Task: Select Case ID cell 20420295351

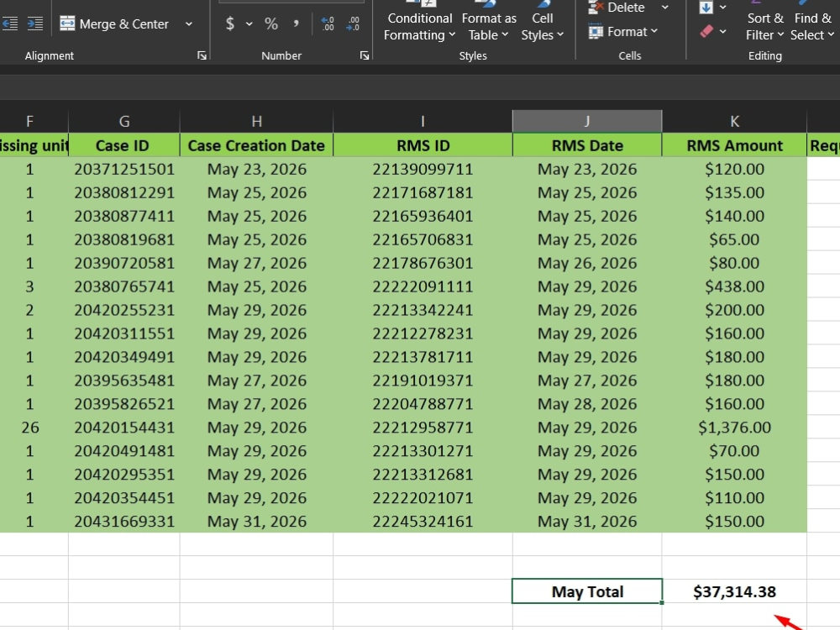Action: coord(124,475)
